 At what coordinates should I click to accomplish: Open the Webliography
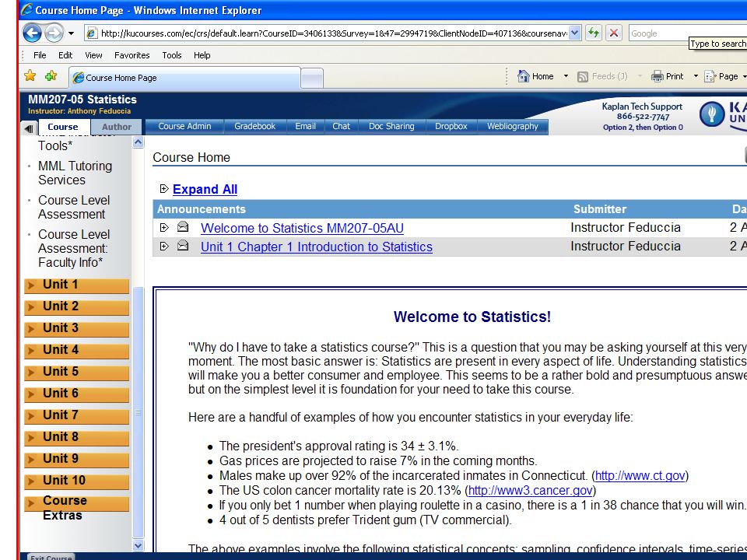pos(513,126)
